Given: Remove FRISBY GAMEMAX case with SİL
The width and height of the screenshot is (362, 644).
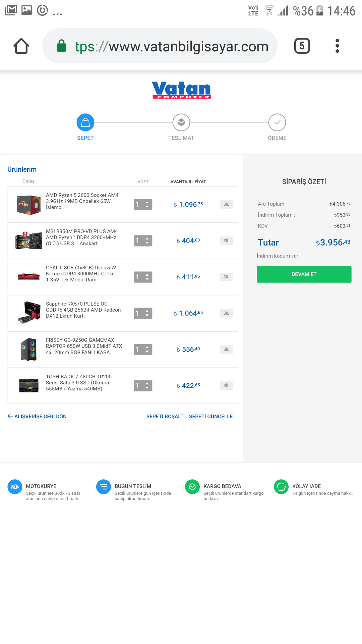Looking at the screenshot, I should pyautogui.click(x=227, y=349).
